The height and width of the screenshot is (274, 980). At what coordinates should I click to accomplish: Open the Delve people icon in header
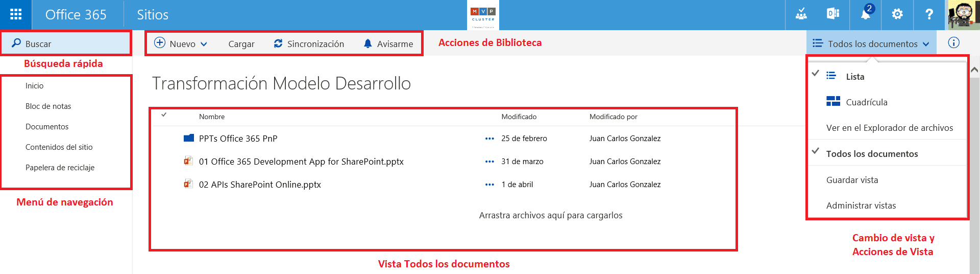[801, 14]
